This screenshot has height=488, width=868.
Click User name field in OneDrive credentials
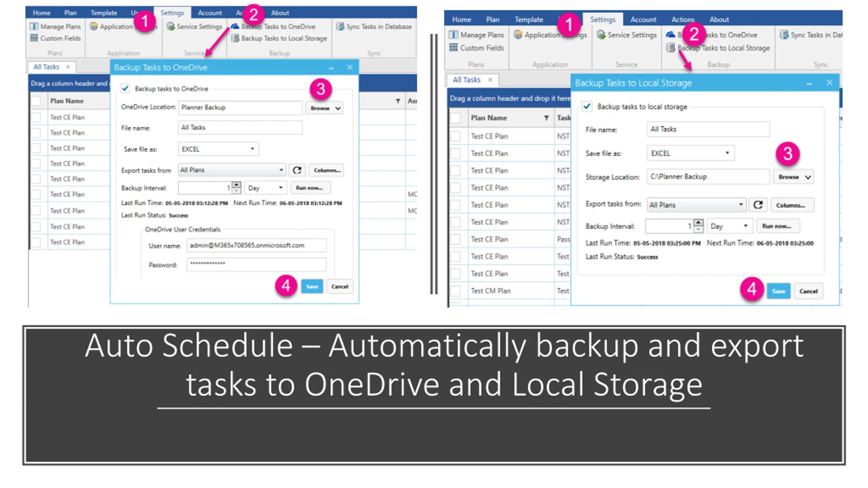point(256,245)
